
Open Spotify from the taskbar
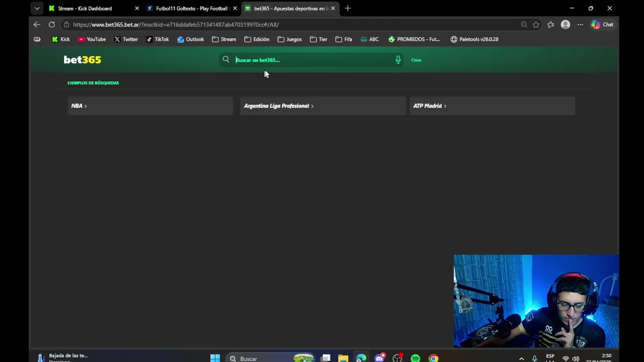415,358
